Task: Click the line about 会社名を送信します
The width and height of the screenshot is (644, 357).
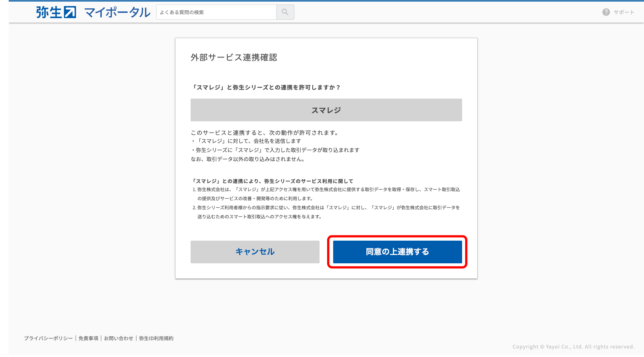Action: 247,141
